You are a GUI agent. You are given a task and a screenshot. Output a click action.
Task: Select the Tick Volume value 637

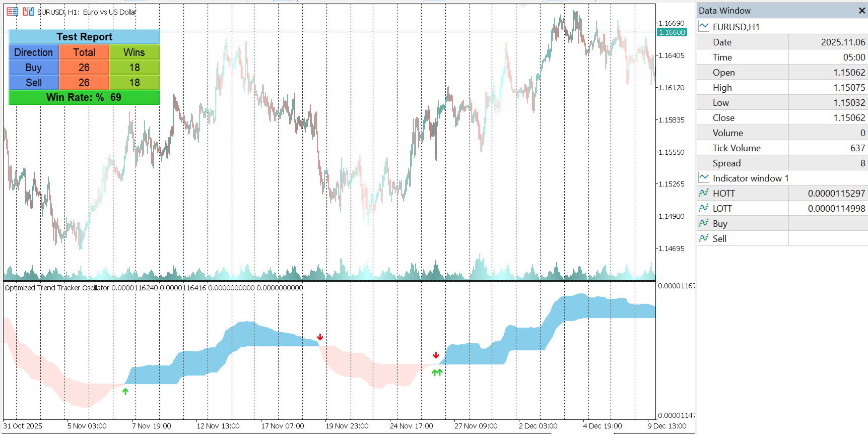point(857,148)
